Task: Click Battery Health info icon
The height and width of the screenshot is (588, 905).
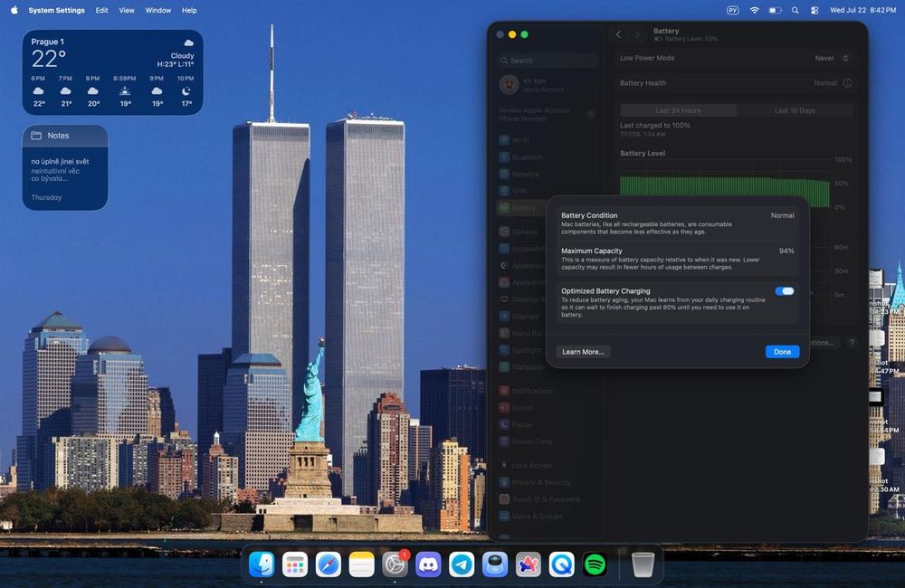Action: click(847, 83)
